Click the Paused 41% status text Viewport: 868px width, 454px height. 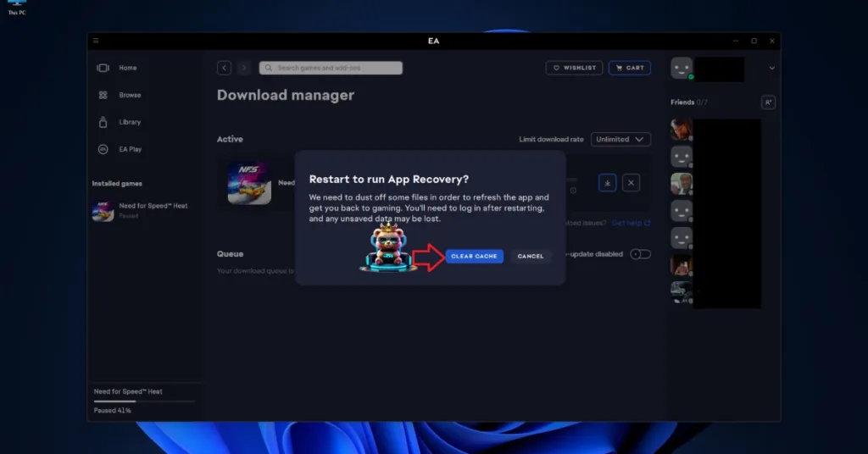coord(113,410)
